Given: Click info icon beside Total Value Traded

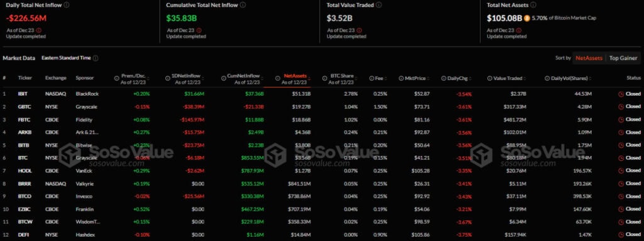Looking at the screenshot, I should pos(378,5).
